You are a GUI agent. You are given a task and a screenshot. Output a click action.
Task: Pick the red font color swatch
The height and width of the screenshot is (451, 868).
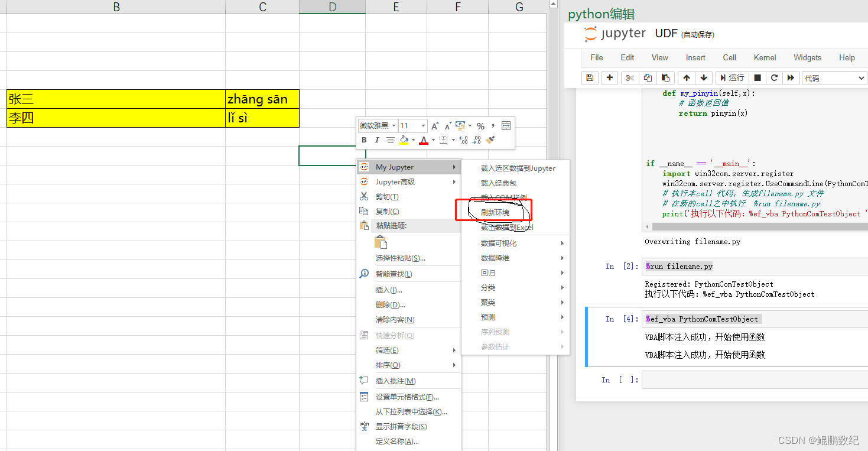424,142
